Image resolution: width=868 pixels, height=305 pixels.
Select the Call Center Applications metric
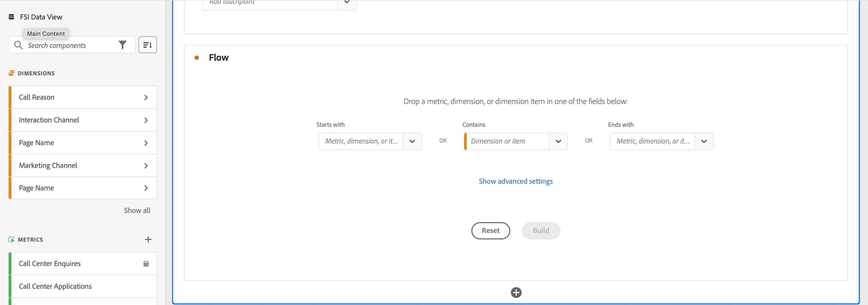pyautogui.click(x=83, y=286)
